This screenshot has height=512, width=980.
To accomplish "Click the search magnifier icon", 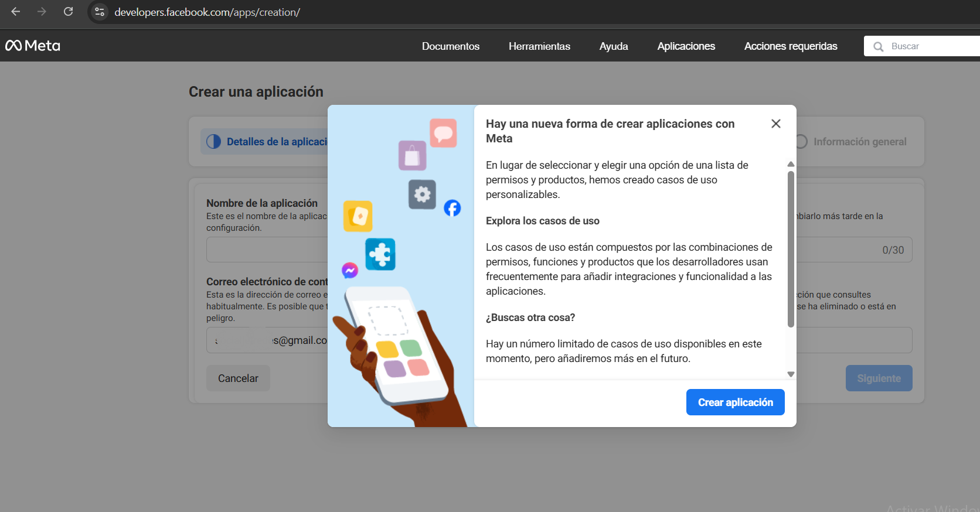I will pos(878,46).
